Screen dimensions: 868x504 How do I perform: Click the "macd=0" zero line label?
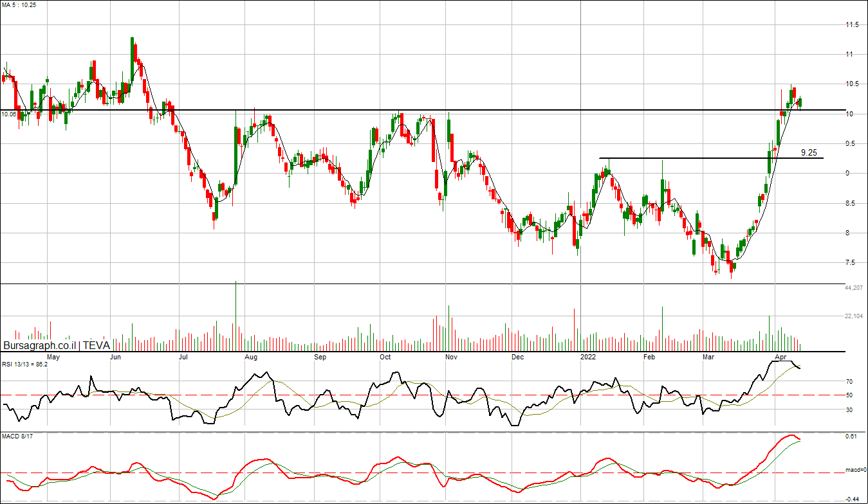click(x=854, y=471)
